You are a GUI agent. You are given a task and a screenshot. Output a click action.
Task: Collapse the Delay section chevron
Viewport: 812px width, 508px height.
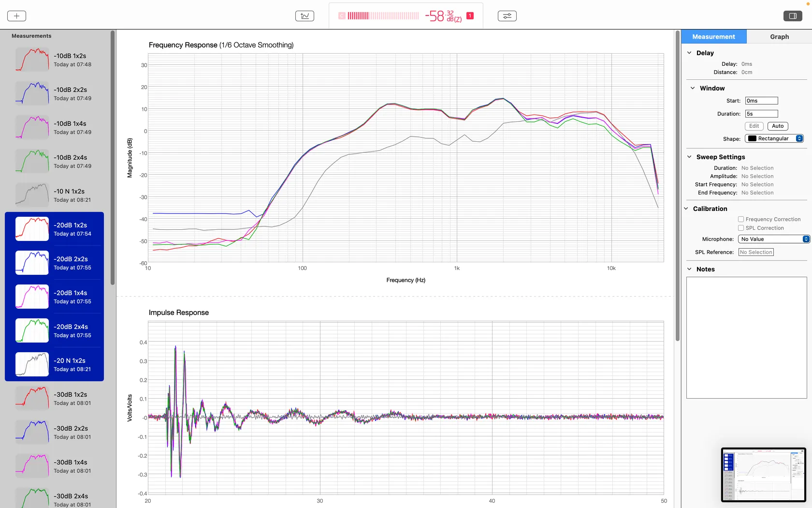tap(689, 53)
